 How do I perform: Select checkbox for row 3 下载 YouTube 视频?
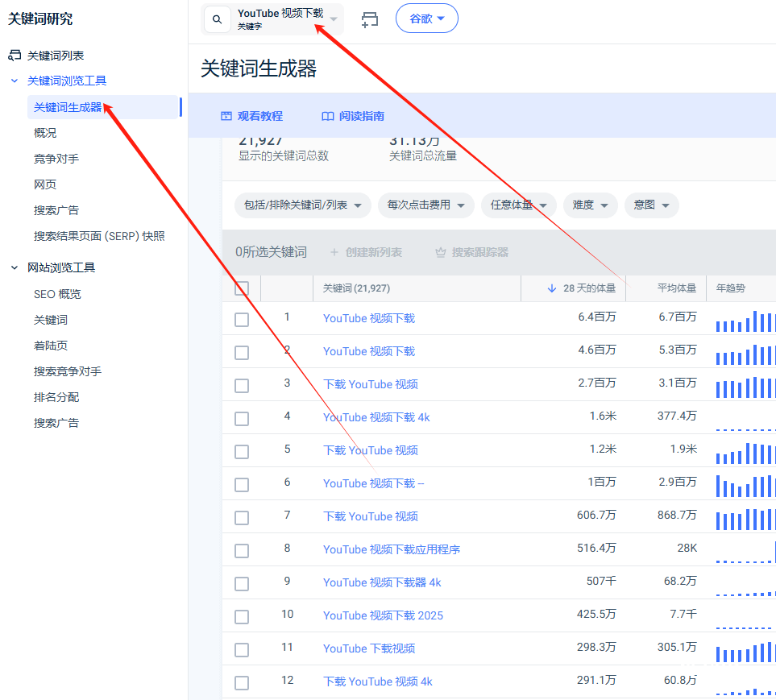click(242, 386)
